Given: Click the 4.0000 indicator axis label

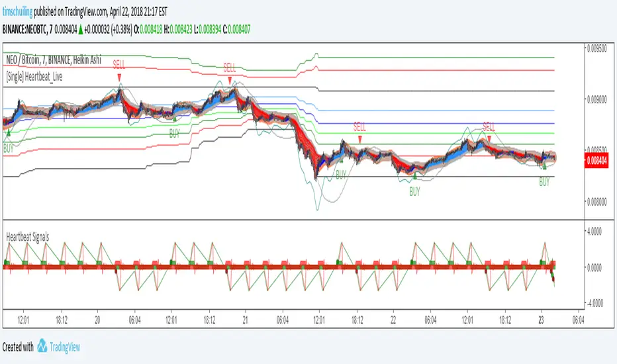Looking at the screenshot, I should click(x=594, y=232).
